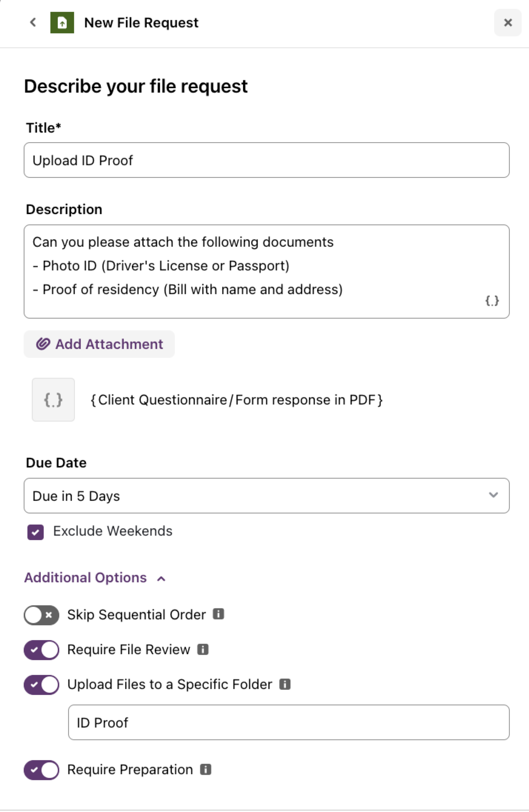Close the New File Request panel

click(508, 23)
